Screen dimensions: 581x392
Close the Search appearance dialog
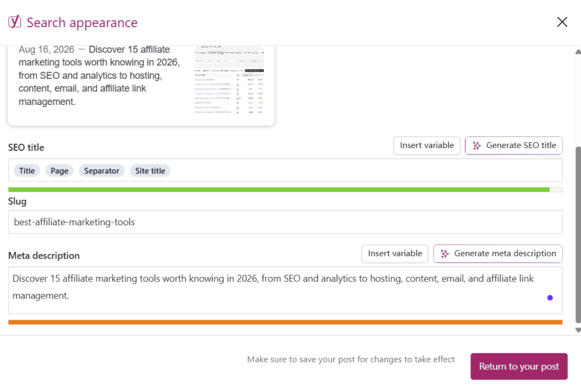[x=562, y=22]
